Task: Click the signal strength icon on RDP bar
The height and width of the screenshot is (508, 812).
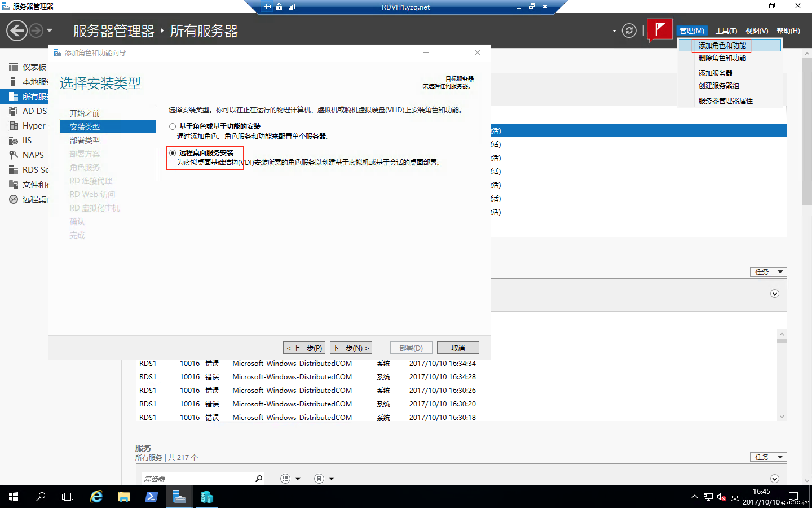Action: coord(292,6)
